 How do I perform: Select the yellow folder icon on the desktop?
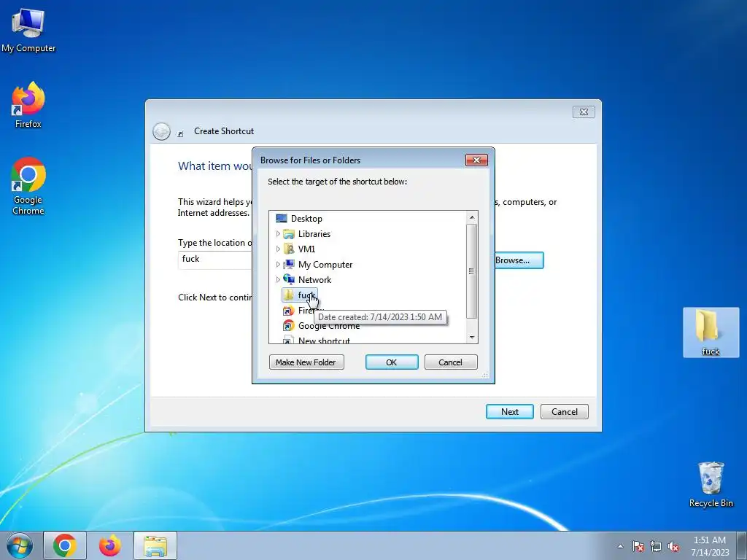pos(711,332)
